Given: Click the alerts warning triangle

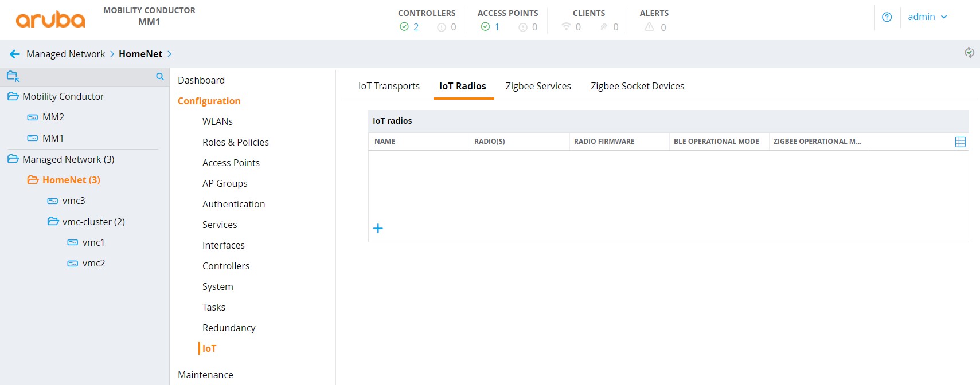Looking at the screenshot, I should pos(649,27).
